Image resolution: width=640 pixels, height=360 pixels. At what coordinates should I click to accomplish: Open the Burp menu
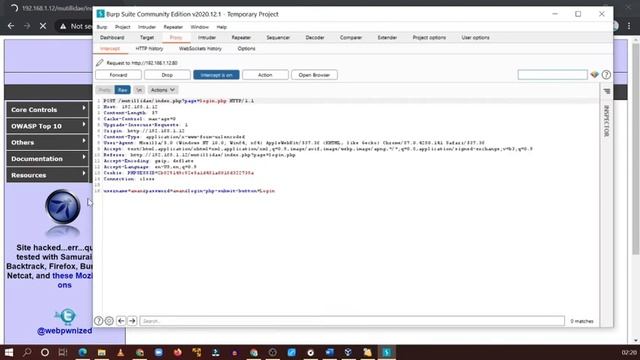pyautogui.click(x=102, y=27)
